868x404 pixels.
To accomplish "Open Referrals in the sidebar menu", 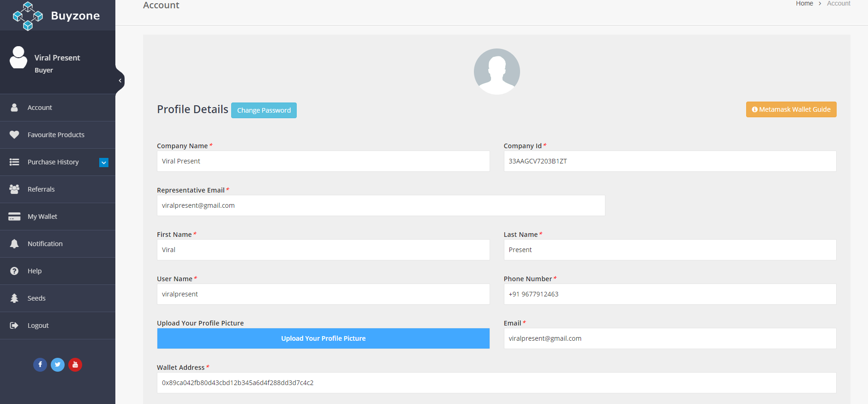I will (41, 189).
